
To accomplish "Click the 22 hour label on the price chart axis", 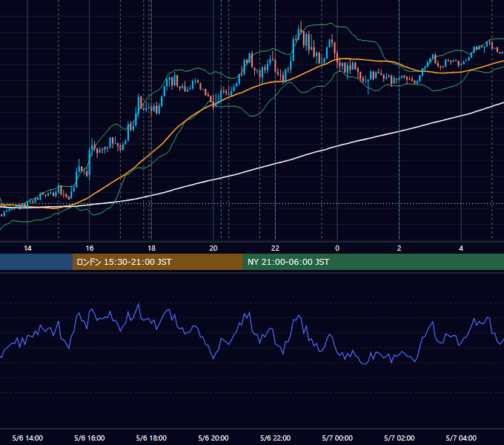I will click(x=275, y=248).
